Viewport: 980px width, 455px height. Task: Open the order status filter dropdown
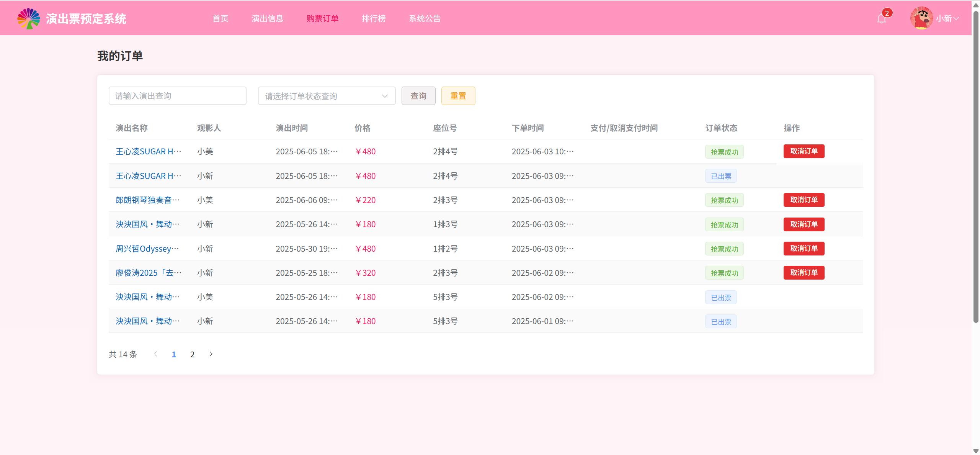(x=327, y=96)
